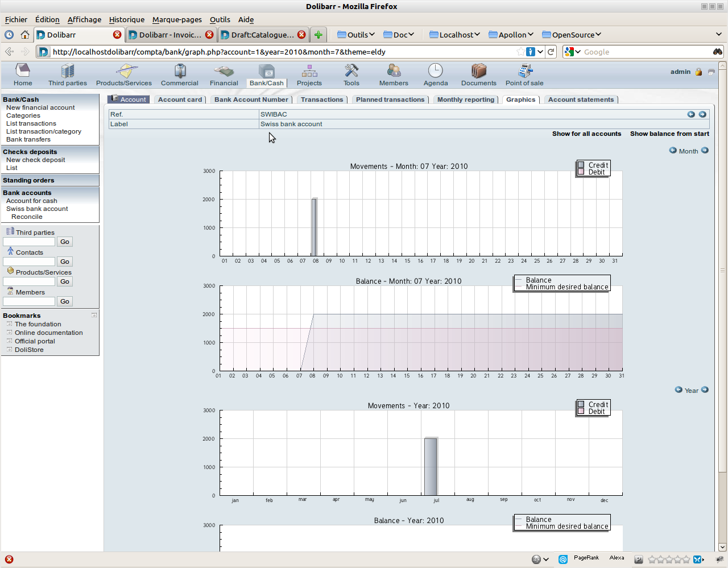
Task: Switch to the Account card tab
Action: point(180,99)
